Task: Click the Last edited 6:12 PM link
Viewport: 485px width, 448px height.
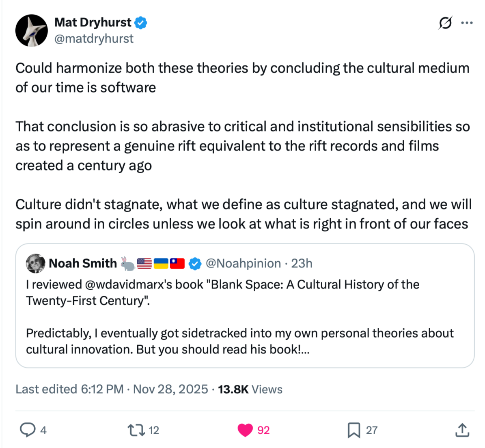Action: [x=69, y=389]
